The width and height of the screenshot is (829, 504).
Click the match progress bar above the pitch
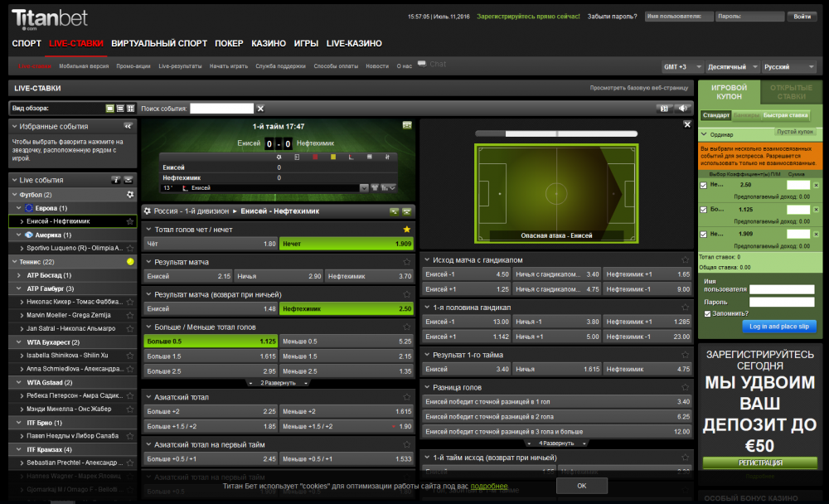[x=555, y=133]
